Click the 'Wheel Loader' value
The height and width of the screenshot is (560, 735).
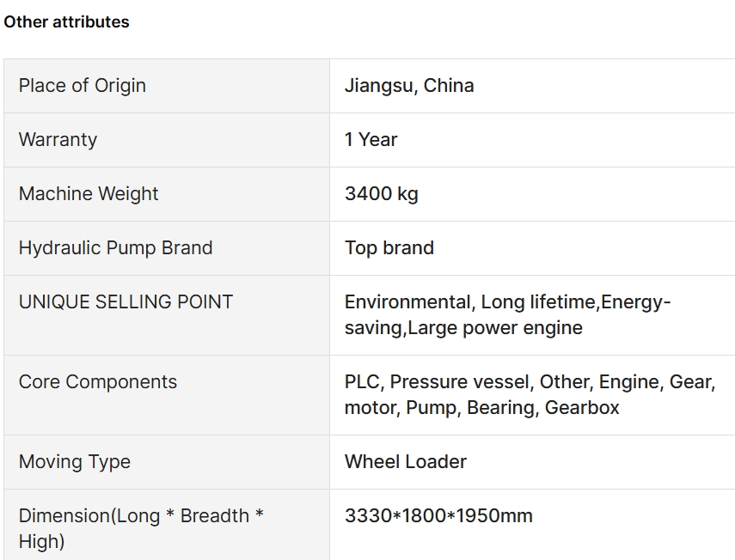click(406, 462)
